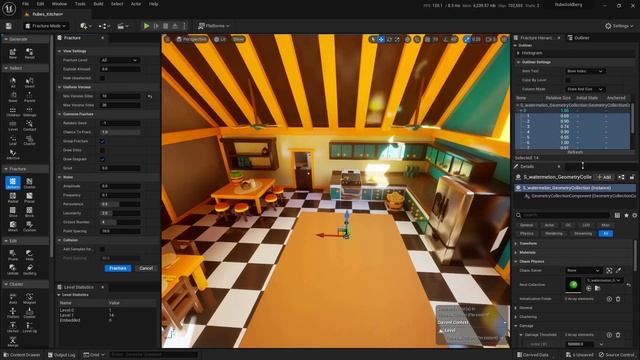Image resolution: width=640 pixels, height=360 pixels.
Task: Select the Uniform fracture tool
Action: coord(13,182)
